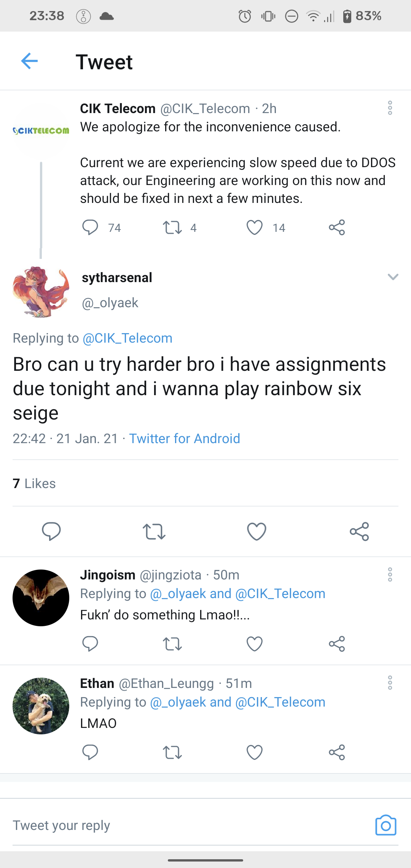The width and height of the screenshot is (411, 868).
Task: Like the CIK Telecom tweet with 14 likes
Action: tap(255, 227)
